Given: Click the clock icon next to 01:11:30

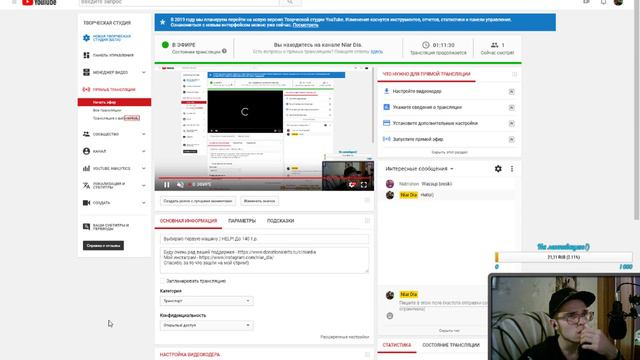Looking at the screenshot, I should (426, 45).
